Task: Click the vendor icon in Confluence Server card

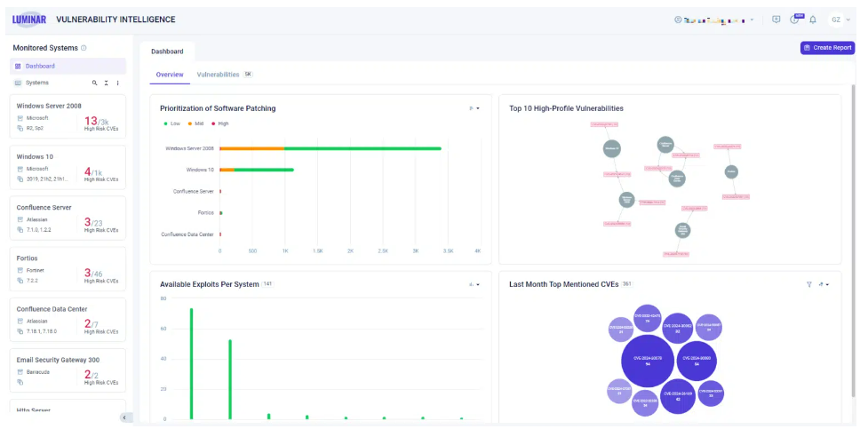Action: pos(20,219)
